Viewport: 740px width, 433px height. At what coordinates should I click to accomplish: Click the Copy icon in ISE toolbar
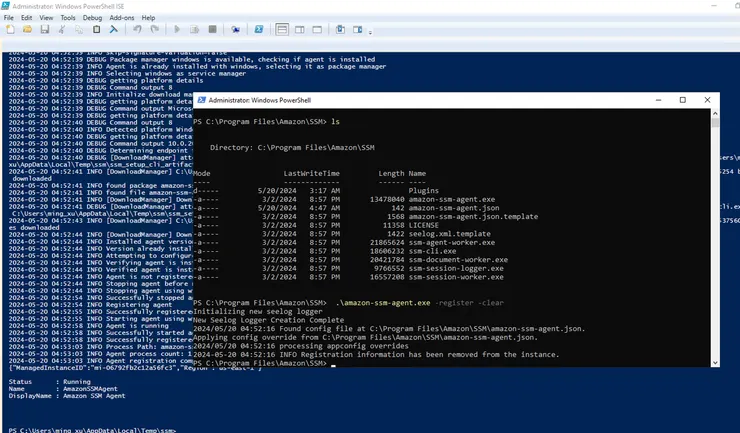tap(79, 30)
